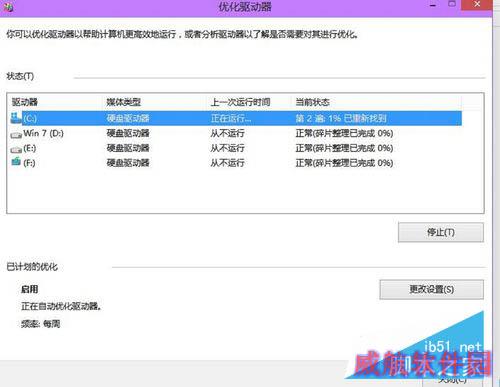This screenshot has width=500, height=387.
Task: Click the 上一次运行时间 column header
Action: tap(241, 102)
